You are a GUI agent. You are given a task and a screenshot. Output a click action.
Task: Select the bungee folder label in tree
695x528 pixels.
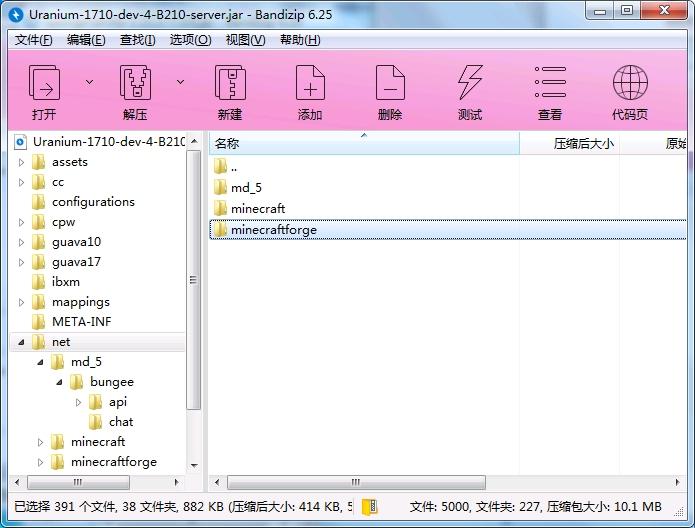pos(112,382)
